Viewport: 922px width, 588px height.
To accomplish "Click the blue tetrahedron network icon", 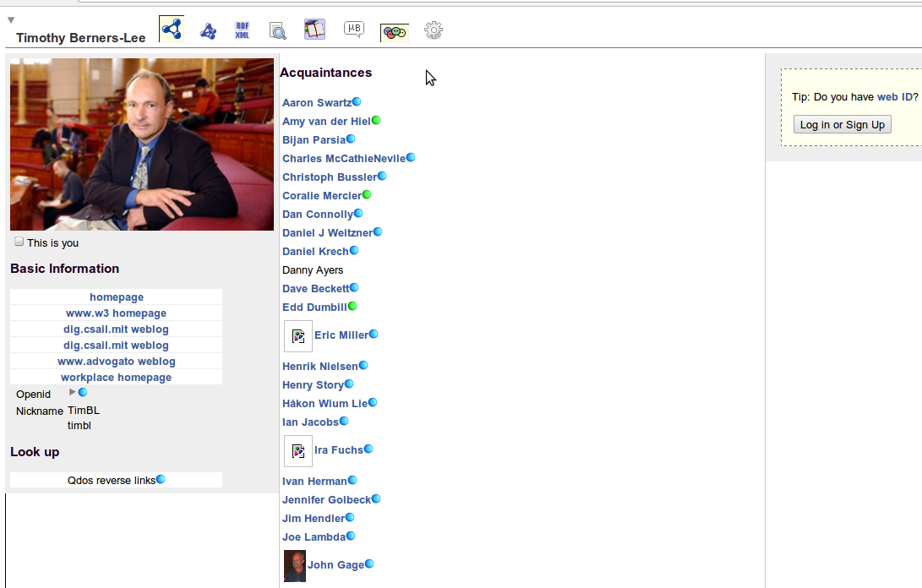I will pyautogui.click(x=208, y=31).
